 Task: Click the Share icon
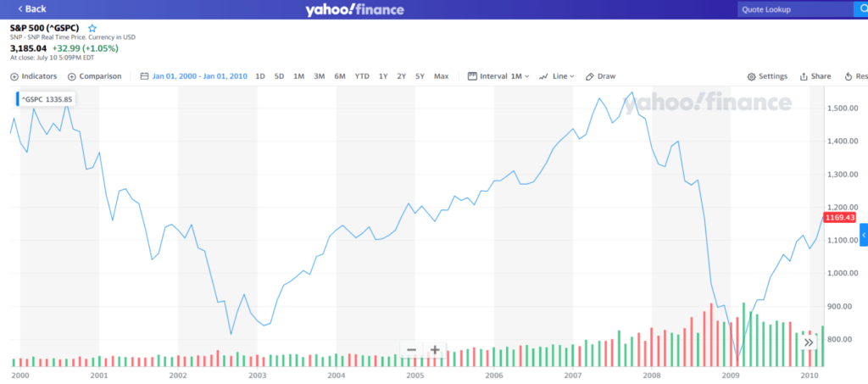[x=804, y=76]
